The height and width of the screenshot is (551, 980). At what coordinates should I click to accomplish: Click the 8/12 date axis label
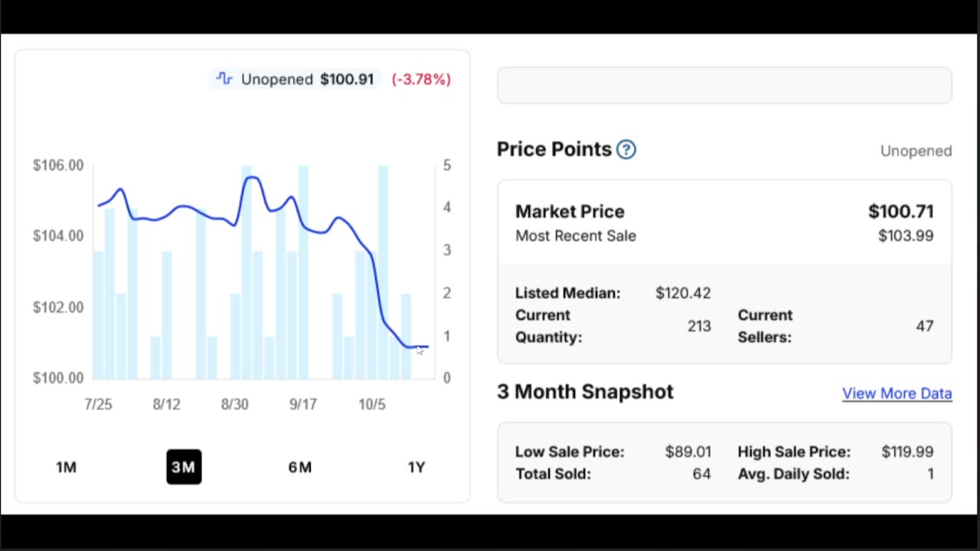[166, 404]
